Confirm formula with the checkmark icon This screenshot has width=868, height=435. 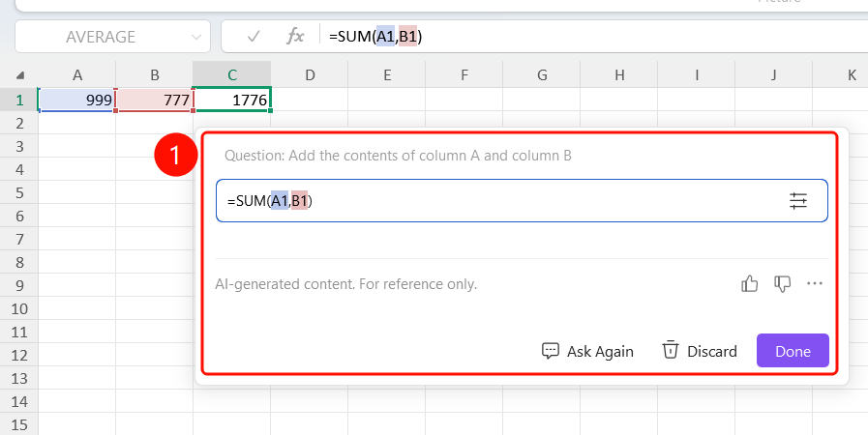pyautogui.click(x=254, y=37)
